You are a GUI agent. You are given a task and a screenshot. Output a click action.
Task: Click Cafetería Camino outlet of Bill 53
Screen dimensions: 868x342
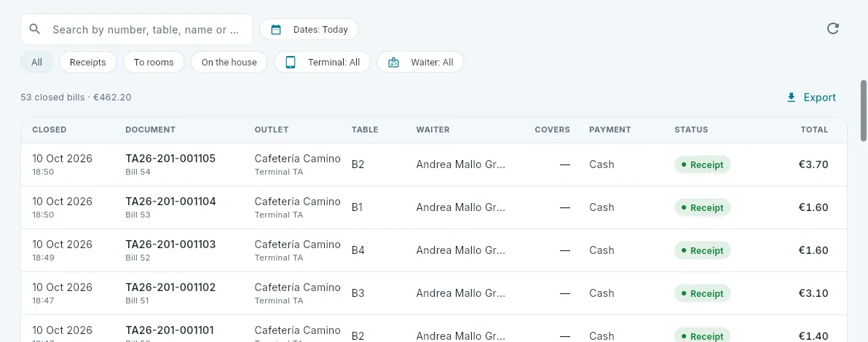click(x=297, y=202)
